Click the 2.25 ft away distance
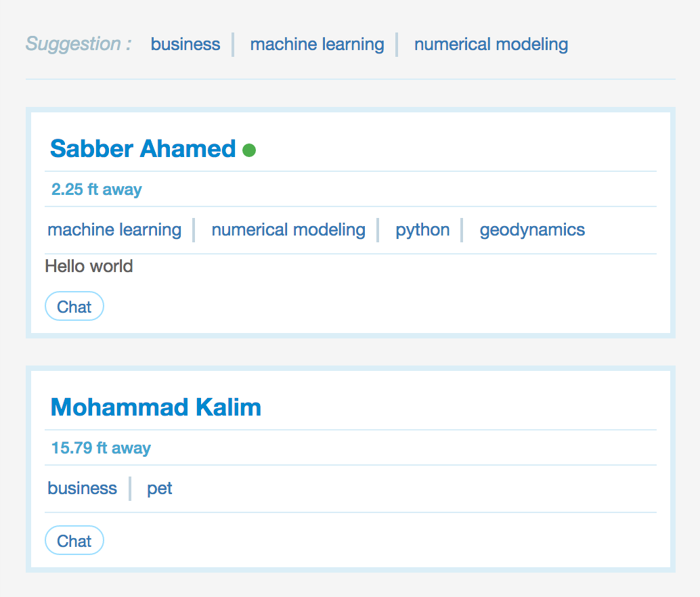 click(x=97, y=190)
